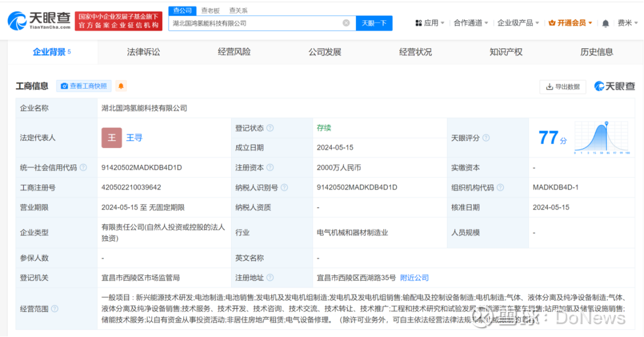The image size is (644, 337).
Task: Click registration number 420502210039642
Action: (x=131, y=187)
